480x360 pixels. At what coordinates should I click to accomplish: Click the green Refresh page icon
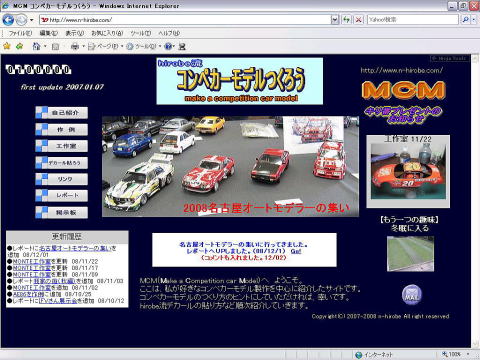pos(347,20)
